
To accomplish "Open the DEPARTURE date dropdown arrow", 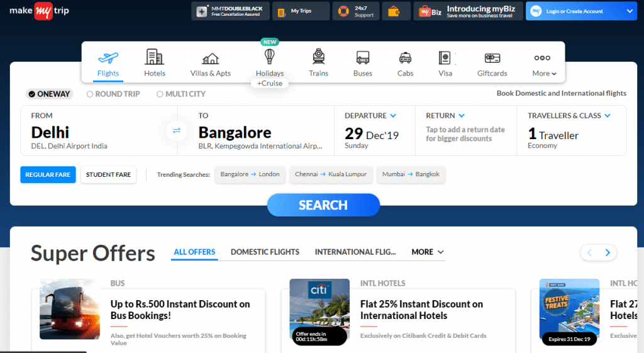I will coord(393,116).
